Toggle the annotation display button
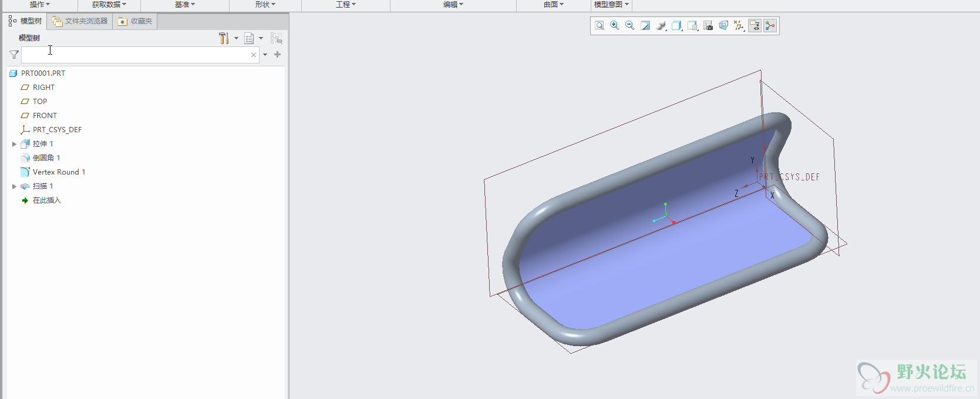The height and width of the screenshot is (399, 980). click(755, 26)
